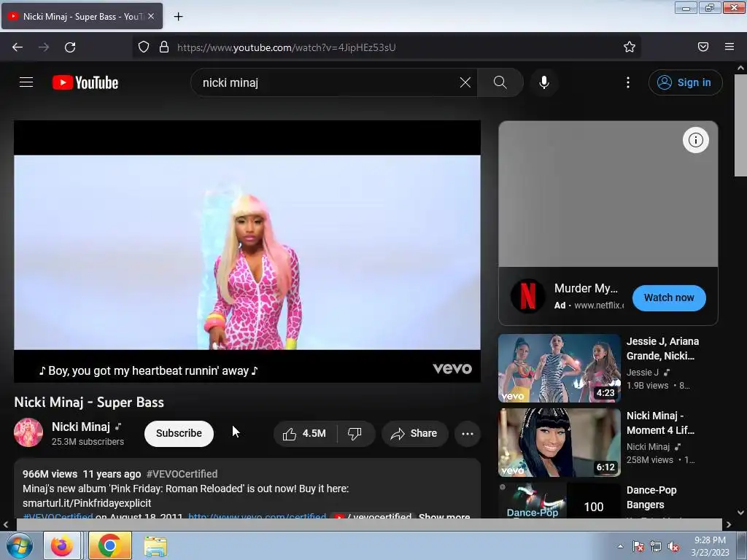Open more actions ellipsis below the video

(468, 434)
